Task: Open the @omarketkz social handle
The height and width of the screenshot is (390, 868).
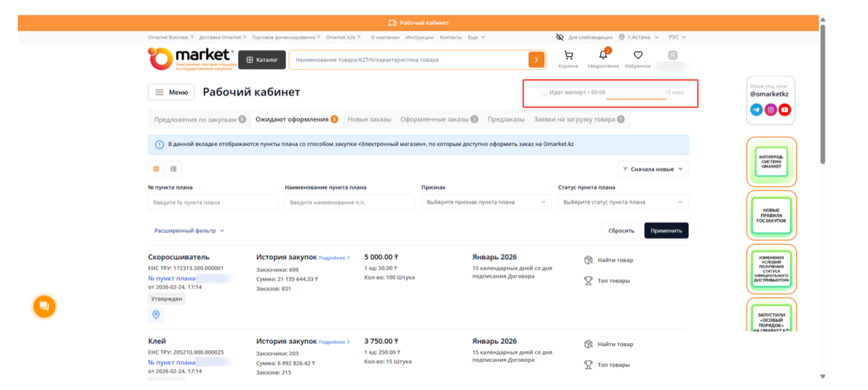Action: coord(769,94)
